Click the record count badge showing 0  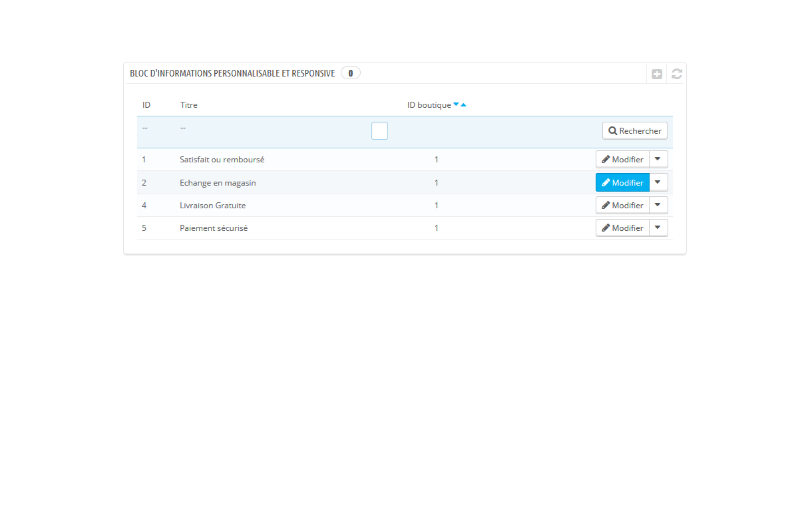pyautogui.click(x=350, y=73)
